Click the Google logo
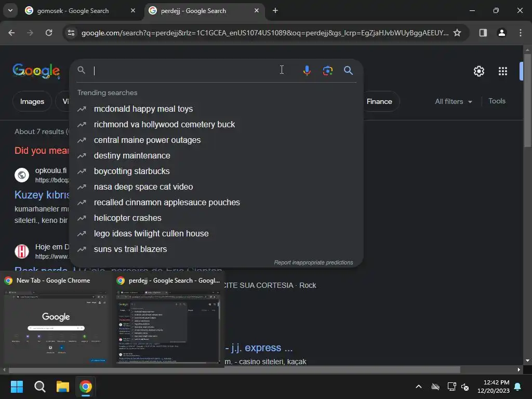This screenshot has width=532, height=399. pyautogui.click(x=36, y=71)
